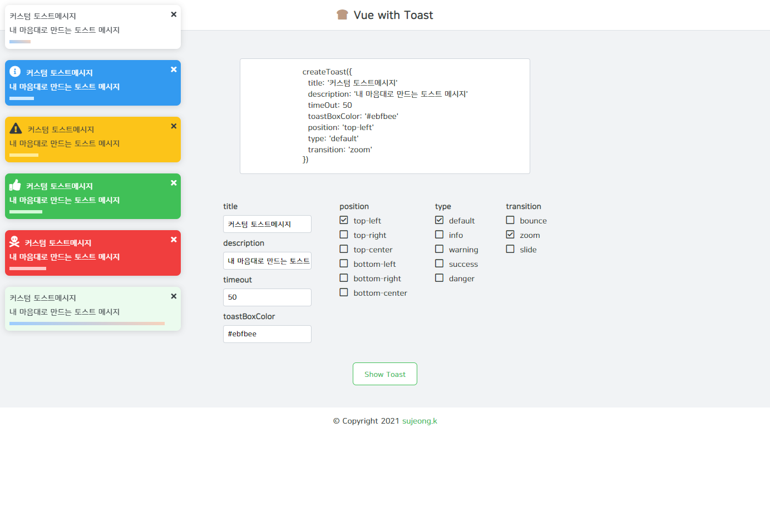
Task: Dismiss the red danger toast
Action: coord(174,240)
